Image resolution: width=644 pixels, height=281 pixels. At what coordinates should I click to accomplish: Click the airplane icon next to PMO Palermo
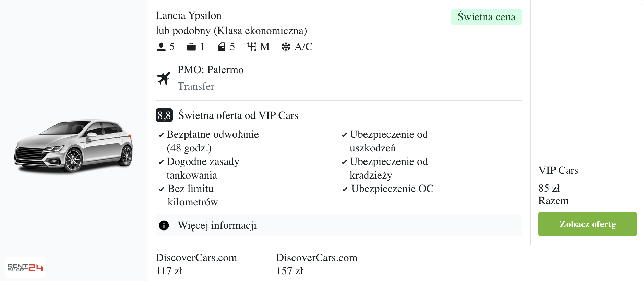[164, 78]
